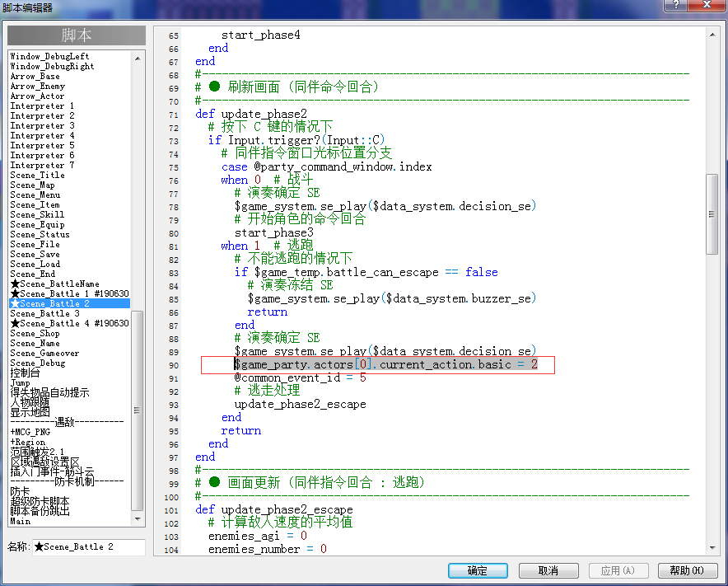Viewport: 728px width, 586px height.
Task: Click the script list scrollbar thumb
Action: pyautogui.click(x=138, y=410)
